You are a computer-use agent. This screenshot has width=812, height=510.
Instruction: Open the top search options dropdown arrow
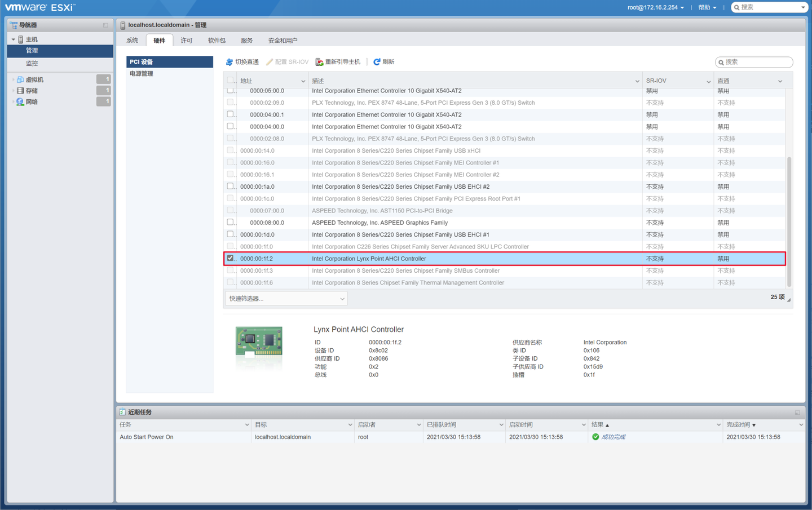(803, 7)
